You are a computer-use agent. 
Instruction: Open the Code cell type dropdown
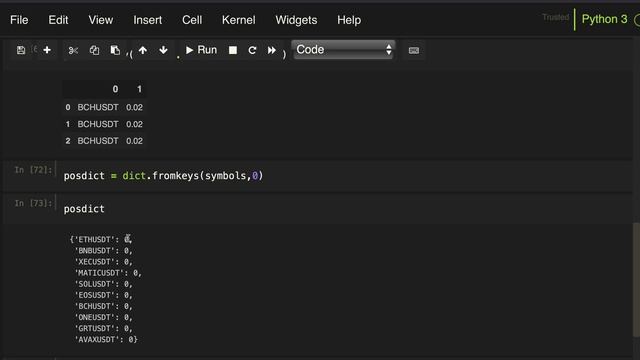click(x=343, y=50)
